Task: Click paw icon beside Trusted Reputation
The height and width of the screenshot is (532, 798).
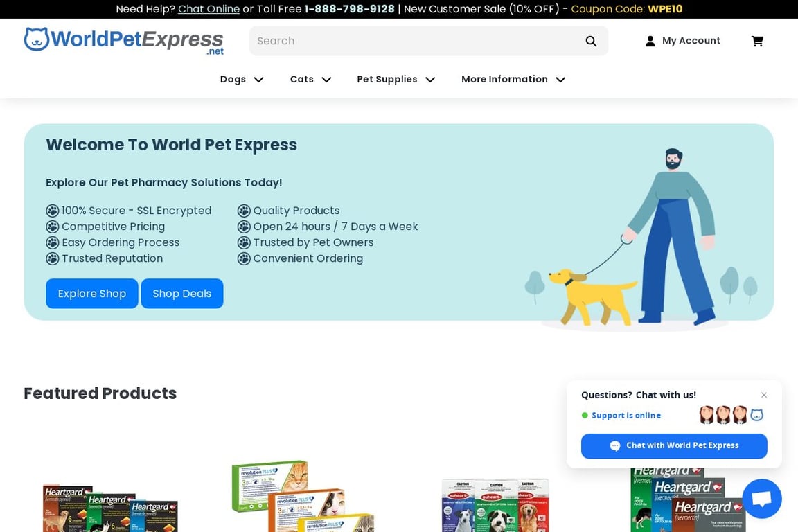Action: pyautogui.click(x=53, y=258)
